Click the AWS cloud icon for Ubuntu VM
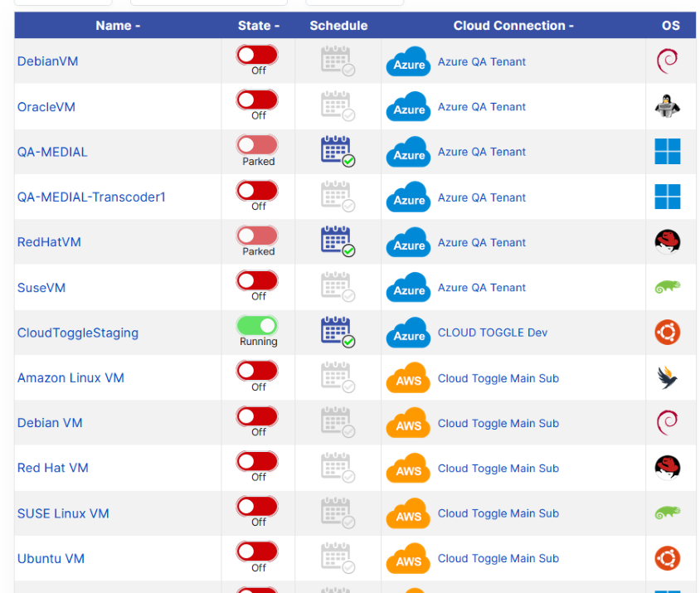 point(408,558)
